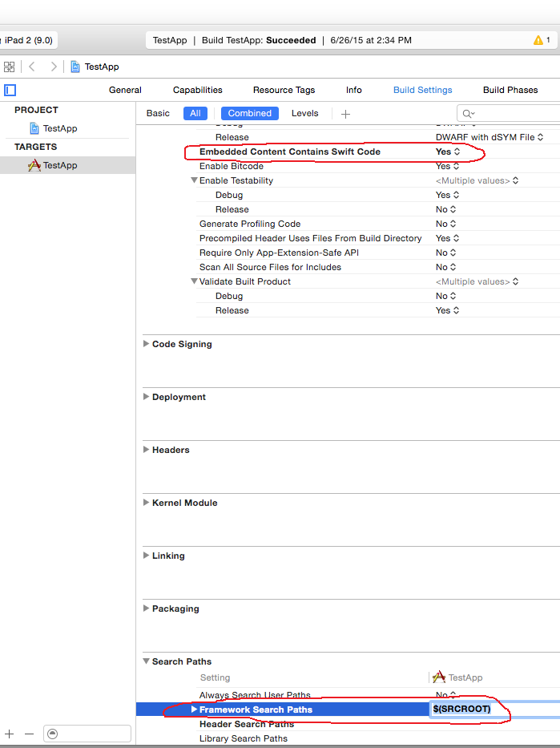Switch view to Levels
The width and height of the screenshot is (560, 748).
(304, 114)
